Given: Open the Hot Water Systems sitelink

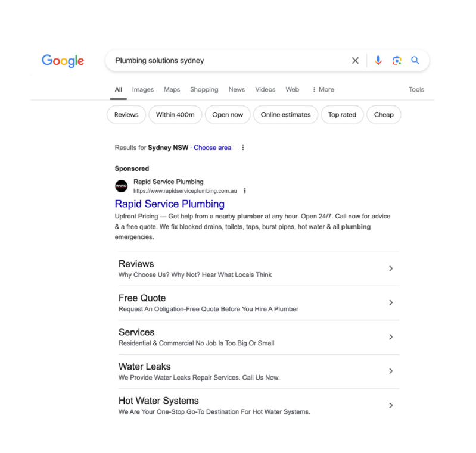Looking at the screenshot, I should [158, 401].
